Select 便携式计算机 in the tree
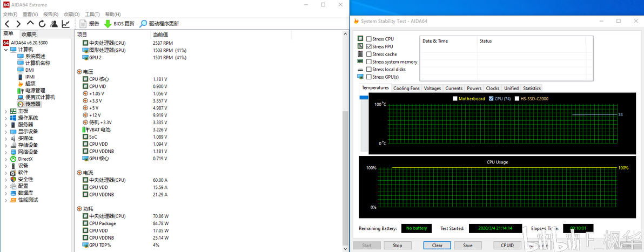 [x=40, y=97]
